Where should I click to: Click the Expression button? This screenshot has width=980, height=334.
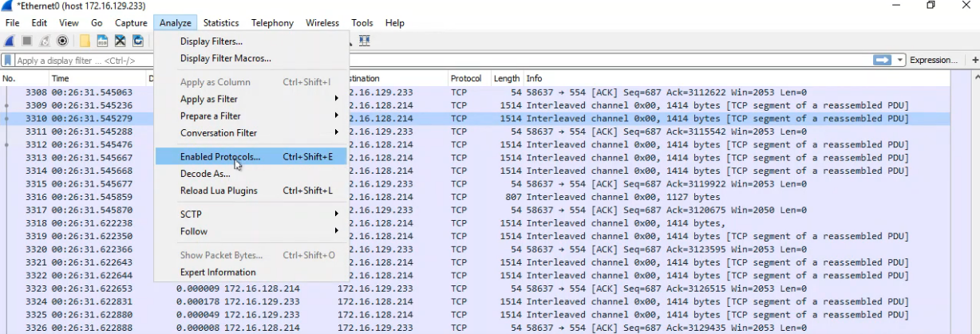click(x=933, y=60)
